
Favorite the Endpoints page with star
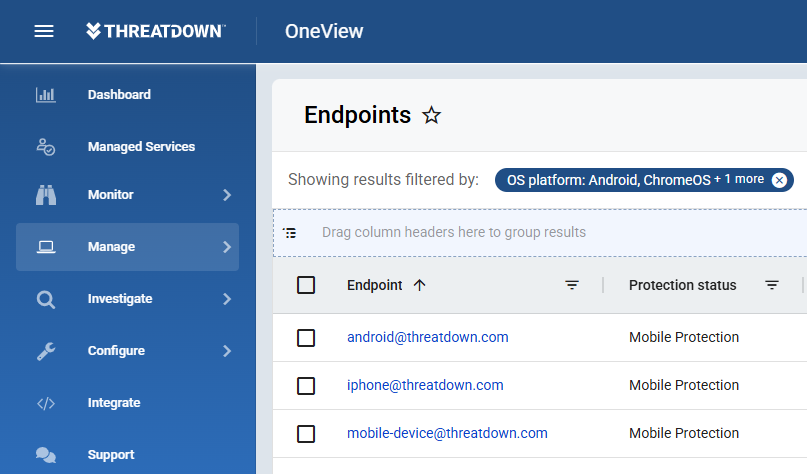(431, 115)
